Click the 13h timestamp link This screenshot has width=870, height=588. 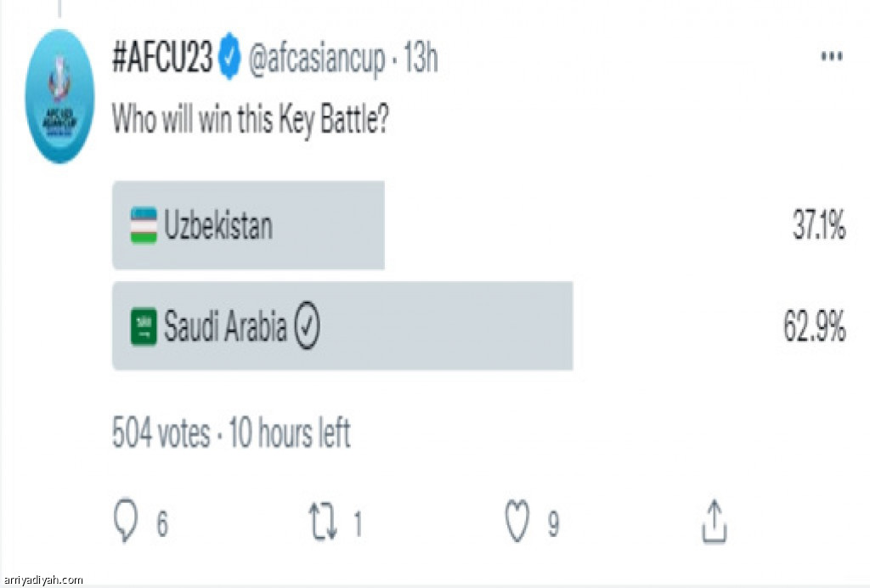(420, 59)
